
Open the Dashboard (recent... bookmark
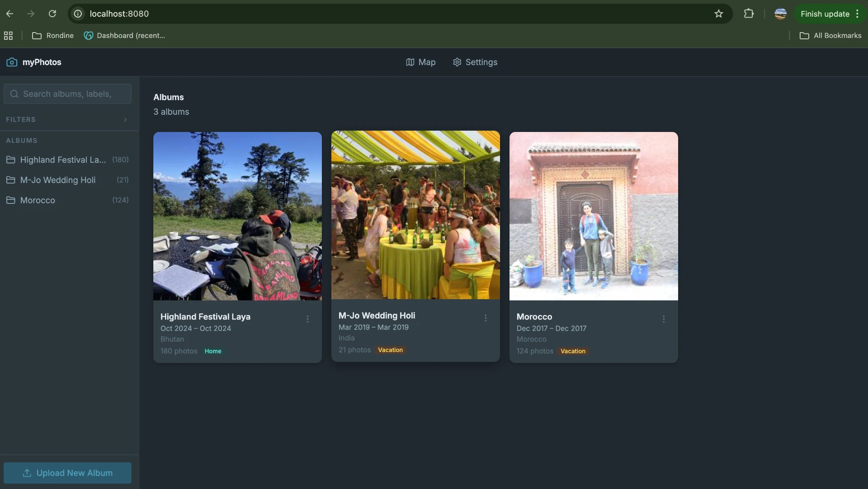point(124,35)
